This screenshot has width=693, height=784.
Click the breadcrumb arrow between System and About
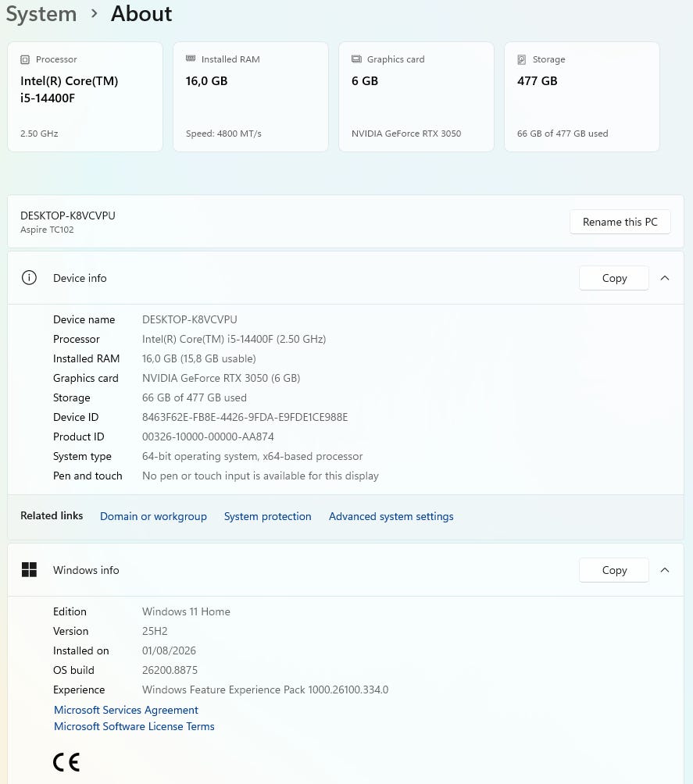click(94, 13)
